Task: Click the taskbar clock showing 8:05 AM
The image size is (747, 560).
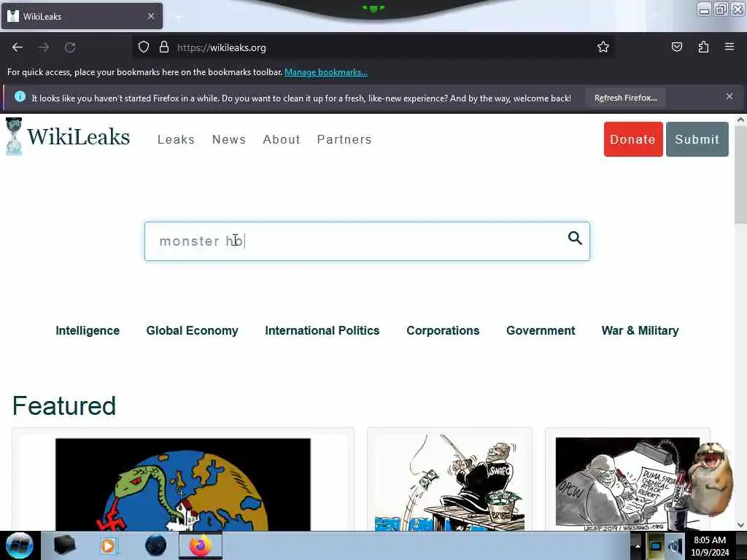Action: (710, 546)
